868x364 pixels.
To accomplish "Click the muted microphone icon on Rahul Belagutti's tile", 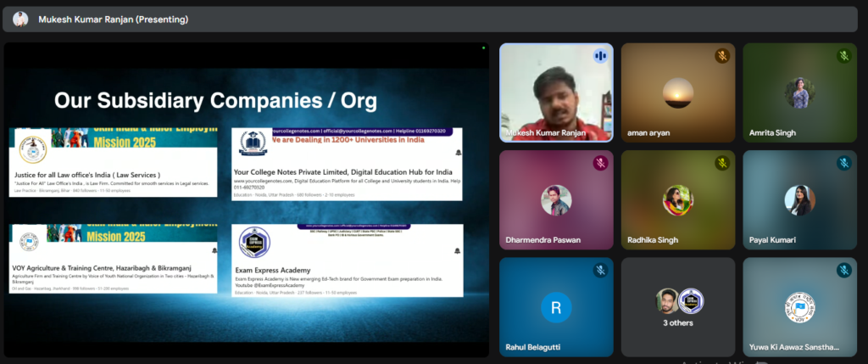I will click(x=600, y=270).
